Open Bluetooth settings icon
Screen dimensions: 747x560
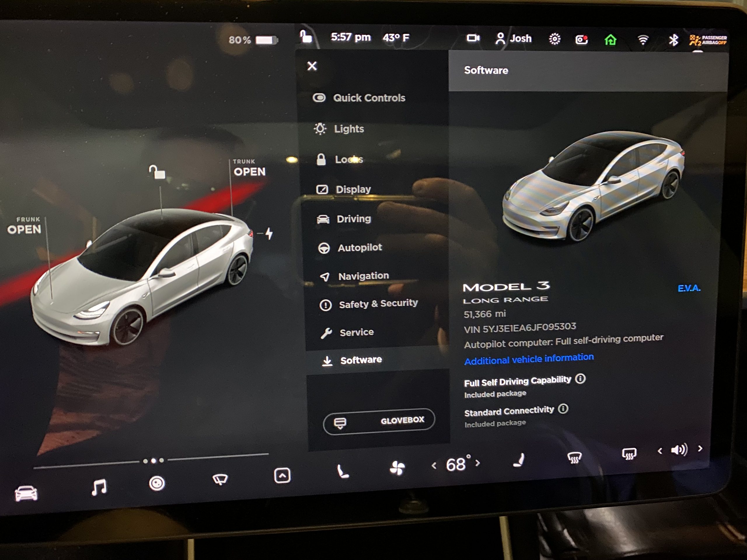click(x=673, y=40)
